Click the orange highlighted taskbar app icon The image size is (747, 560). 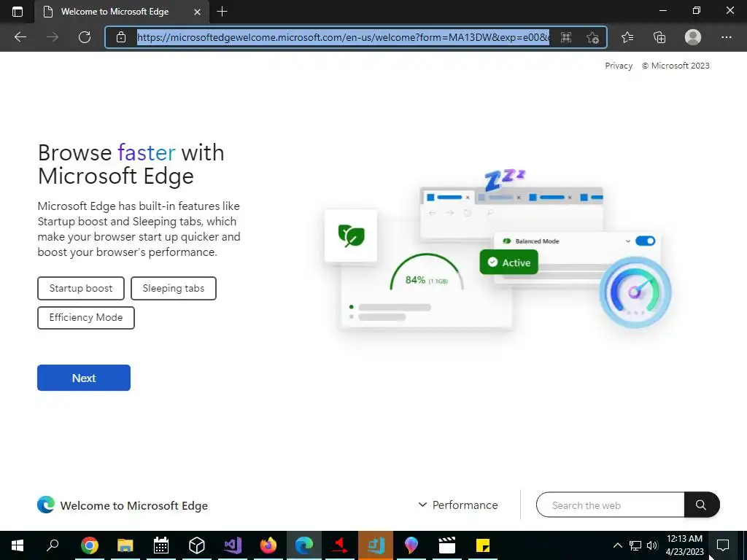[x=376, y=545]
